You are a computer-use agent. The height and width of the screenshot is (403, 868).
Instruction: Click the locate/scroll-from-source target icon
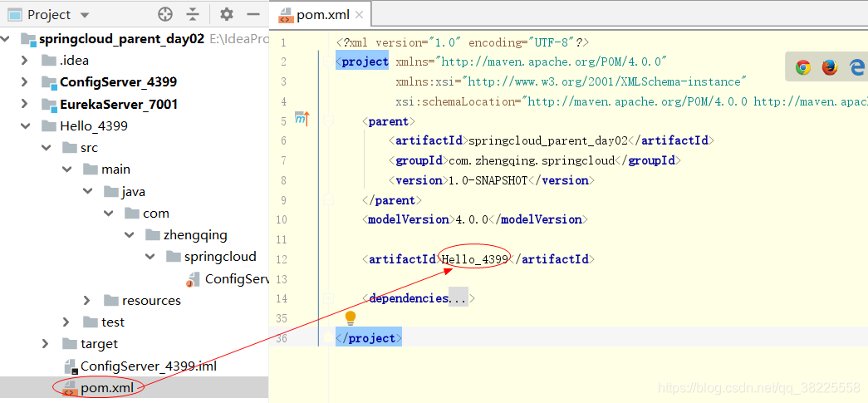[165, 14]
